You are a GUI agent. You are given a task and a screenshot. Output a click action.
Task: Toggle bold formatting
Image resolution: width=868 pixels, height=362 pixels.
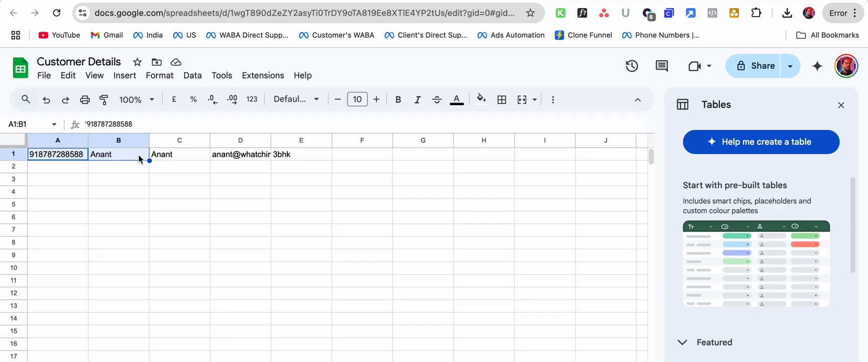[398, 100]
